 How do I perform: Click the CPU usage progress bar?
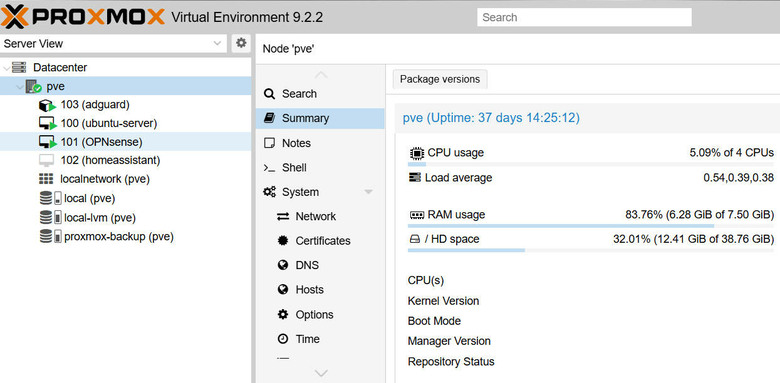[x=590, y=164]
